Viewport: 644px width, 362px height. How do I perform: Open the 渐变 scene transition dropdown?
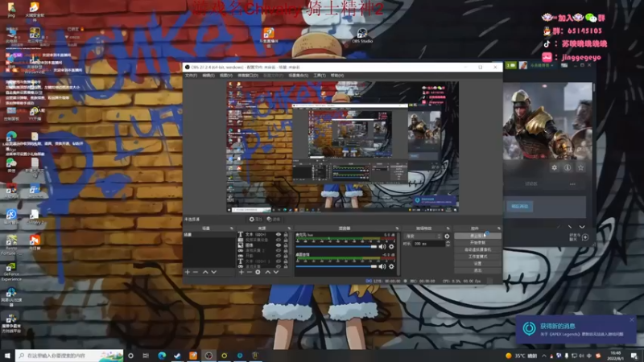coord(423,237)
